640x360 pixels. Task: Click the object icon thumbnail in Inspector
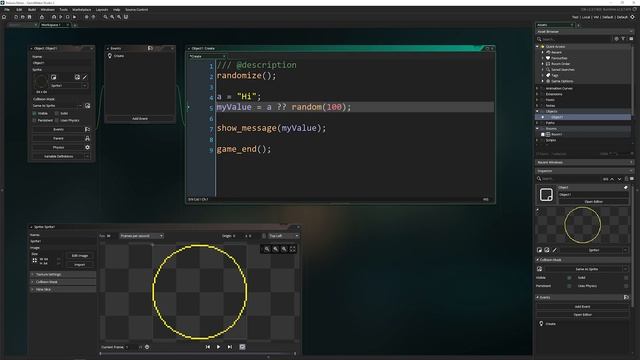(x=546, y=195)
